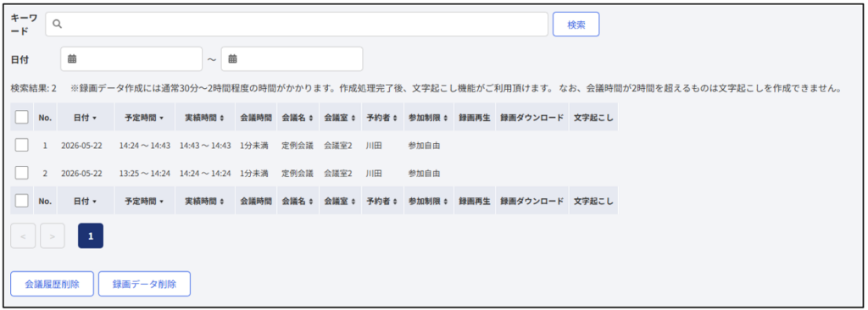Click 会議室2 in row 1
The height and width of the screenshot is (310, 868).
pyautogui.click(x=338, y=146)
